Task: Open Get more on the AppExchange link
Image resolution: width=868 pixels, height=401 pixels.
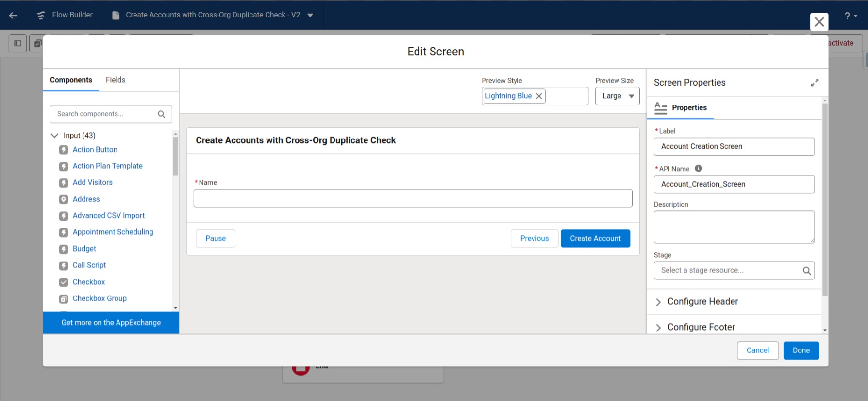Action: click(x=111, y=323)
